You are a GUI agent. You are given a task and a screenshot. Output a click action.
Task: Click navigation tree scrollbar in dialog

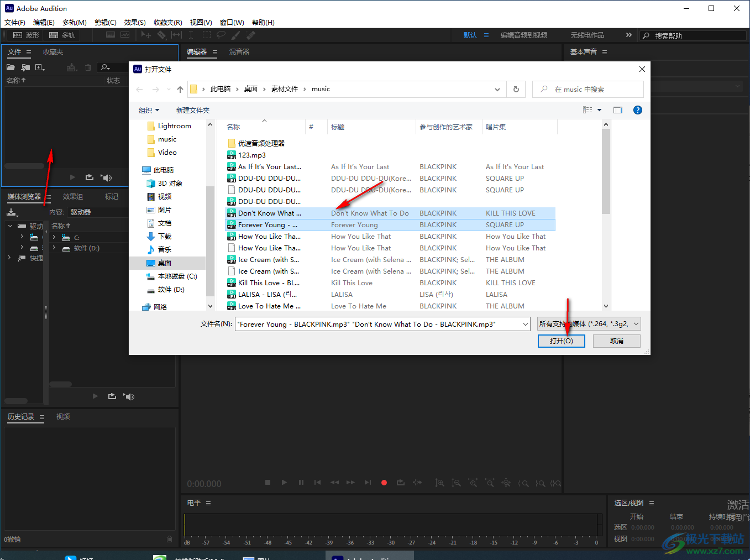pyautogui.click(x=210, y=240)
